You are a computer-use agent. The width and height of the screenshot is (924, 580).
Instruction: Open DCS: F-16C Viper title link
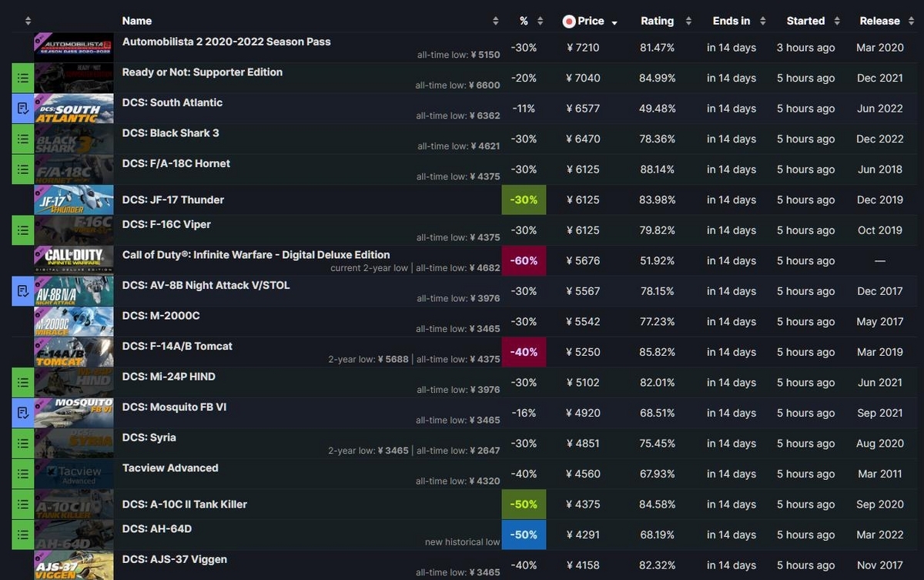coord(166,224)
